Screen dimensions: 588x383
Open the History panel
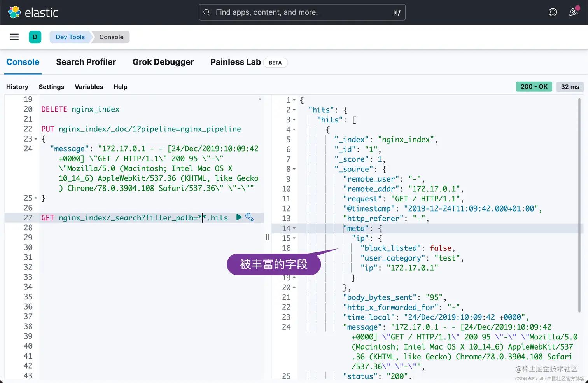[x=17, y=87]
